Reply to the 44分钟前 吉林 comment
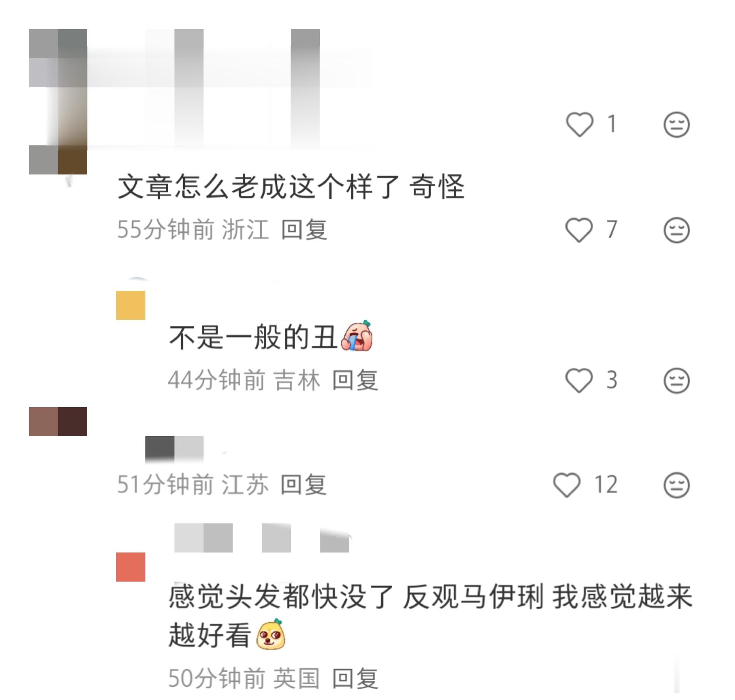The height and width of the screenshot is (700, 735). [x=355, y=380]
